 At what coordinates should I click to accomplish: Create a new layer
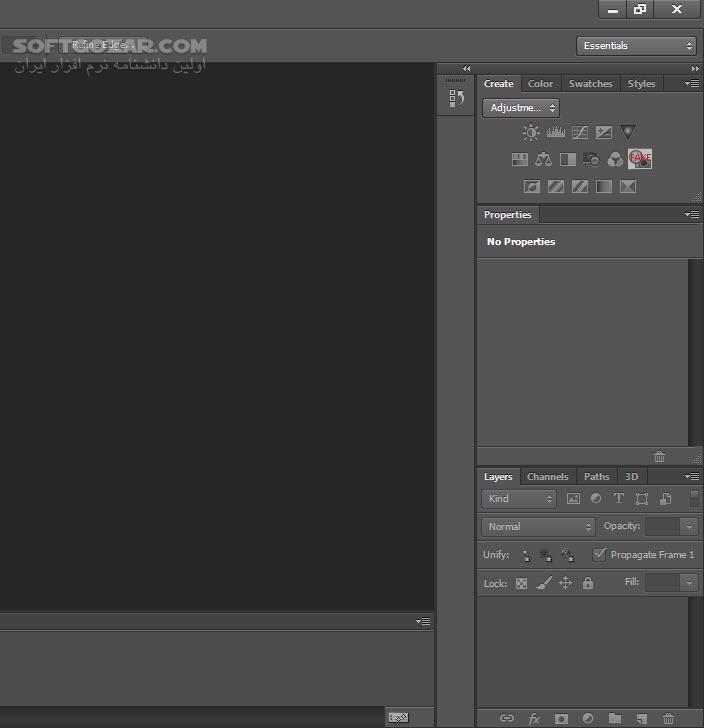[x=642, y=719]
